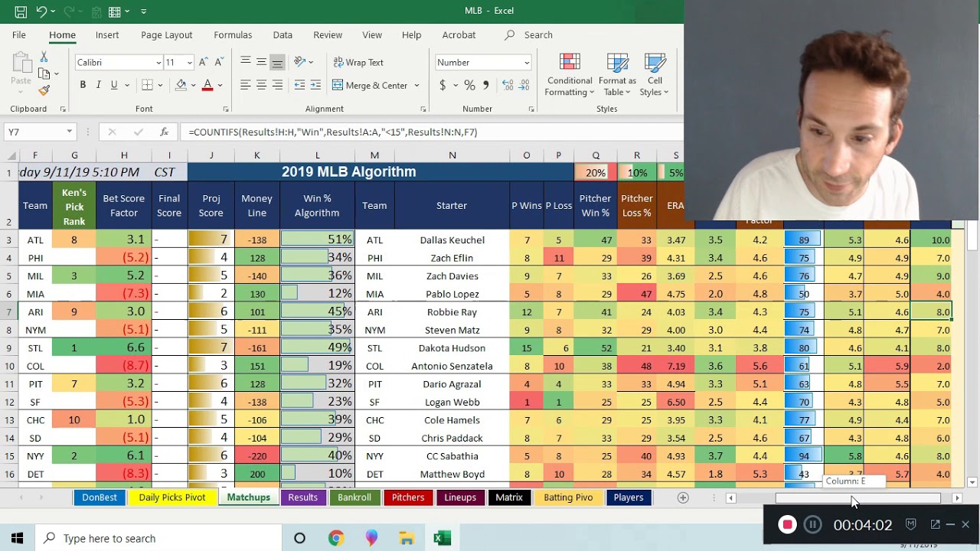Save the workbook with the floppy icon
Image resolution: width=980 pixels, height=551 pixels.
[x=21, y=11]
